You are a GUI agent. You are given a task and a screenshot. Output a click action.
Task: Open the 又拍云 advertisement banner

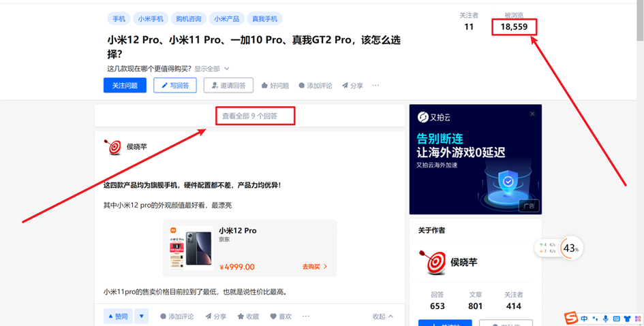pyautogui.click(x=476, y=159)
